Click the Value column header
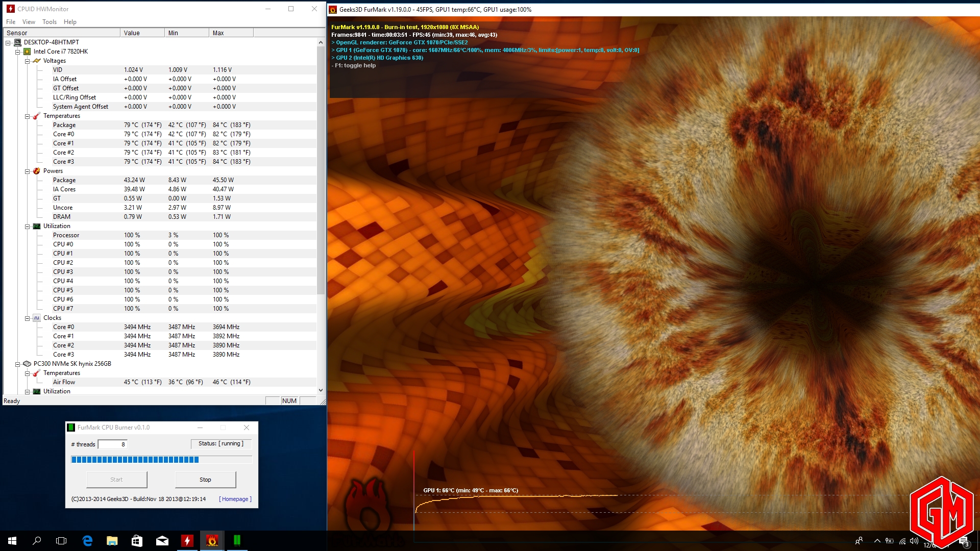 [x=143, y=33]
